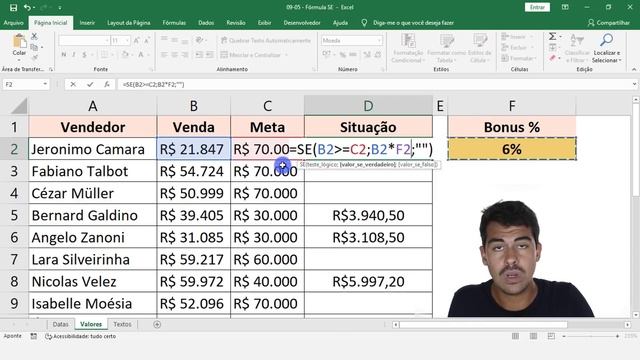The height and width of the screenshot is (360, 640).
Task: Click the Colar paste icon
Action: 19,42
